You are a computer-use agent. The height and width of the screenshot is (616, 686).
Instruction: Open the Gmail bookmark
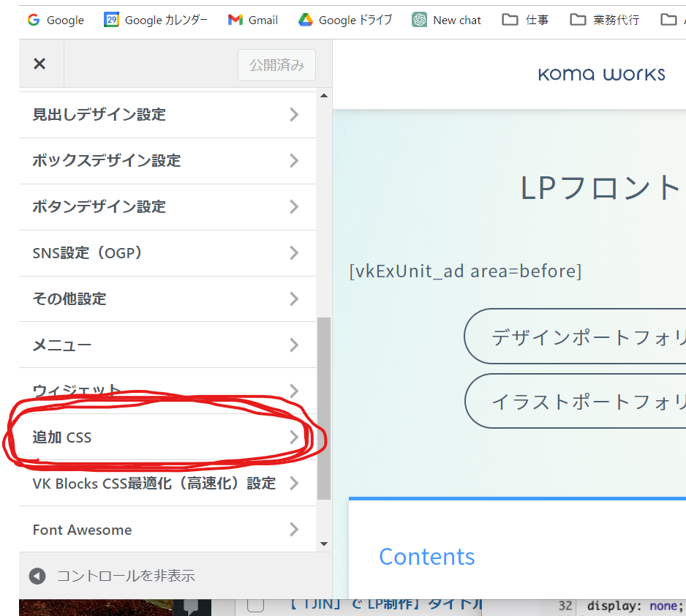[253, 20]
